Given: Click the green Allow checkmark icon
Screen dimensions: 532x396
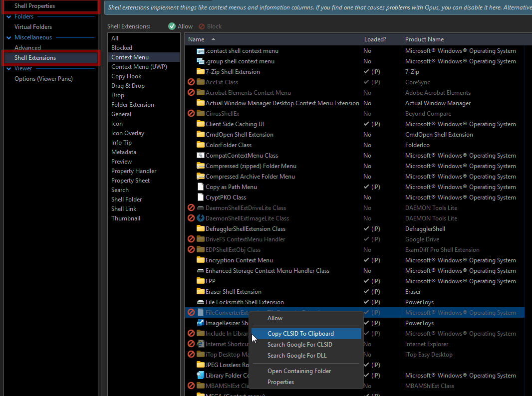Looking at the screenshot, I should [172, 26].
